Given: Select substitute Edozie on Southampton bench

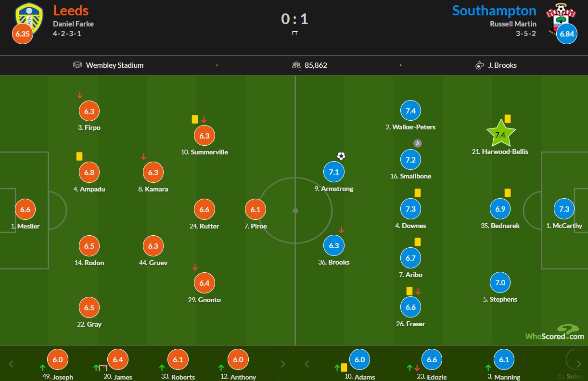Looking at the screenshot, I should click(x=432, y=360).
